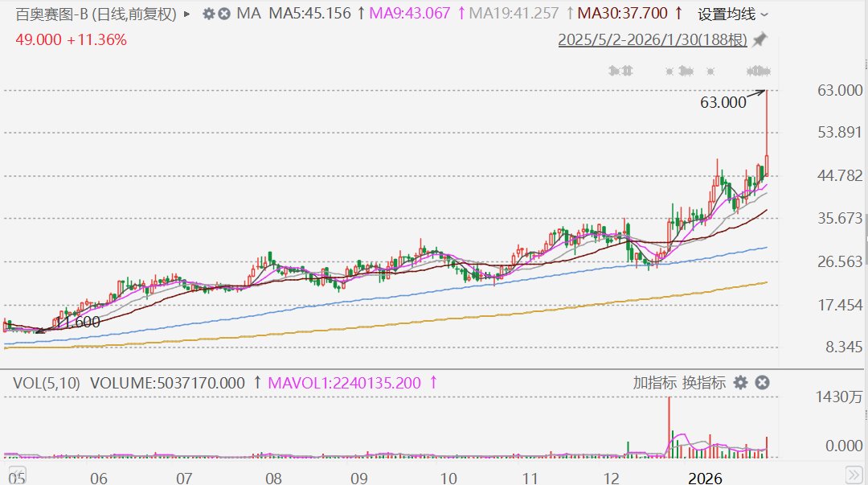Open the 2025/5/2-2026/1/30 date range link
The image size is (868, 485).
point(653,39)
